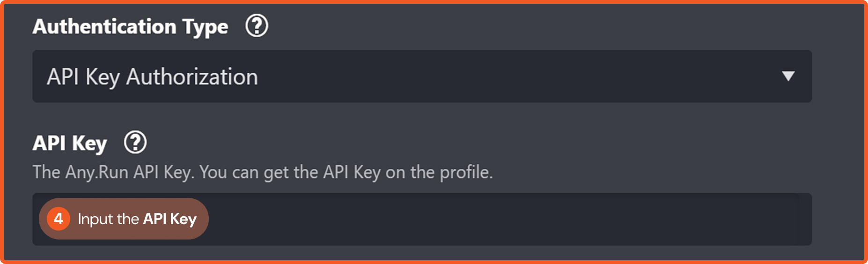Click the bold 'API Key' field label
This screenshot has width=868, height=264.
[70, 143]
